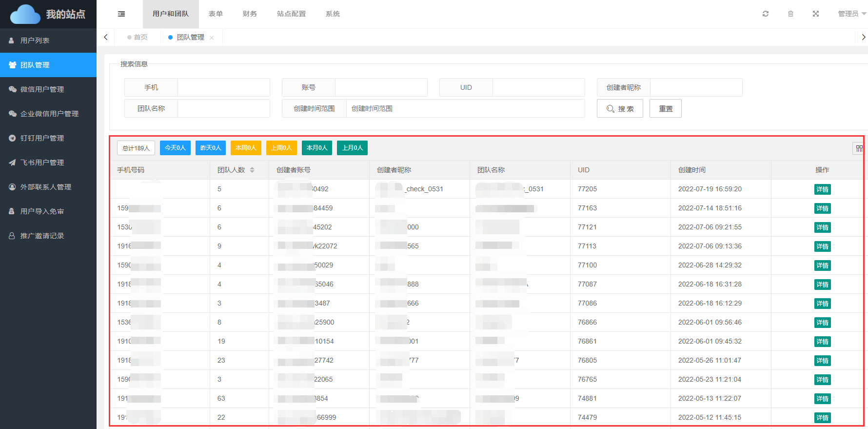The image size is (868, 429).
Task: Open 详情 for UID 77205
Action: point(822,189)
